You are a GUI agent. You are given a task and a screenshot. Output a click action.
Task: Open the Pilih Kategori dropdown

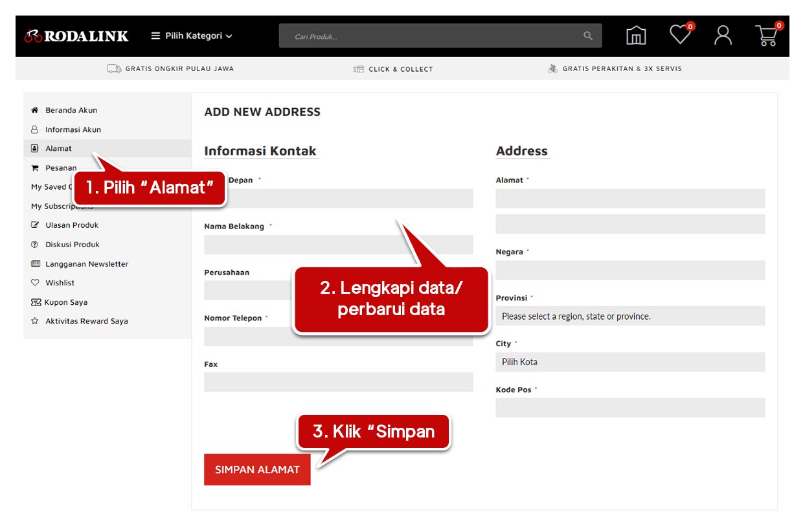(x=194, y=36)
